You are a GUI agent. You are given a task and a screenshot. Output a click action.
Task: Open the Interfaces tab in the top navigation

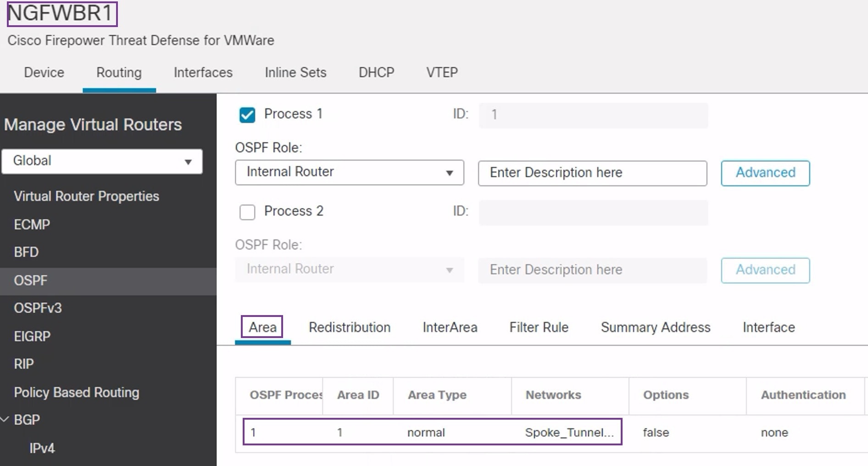click(202, 72)
